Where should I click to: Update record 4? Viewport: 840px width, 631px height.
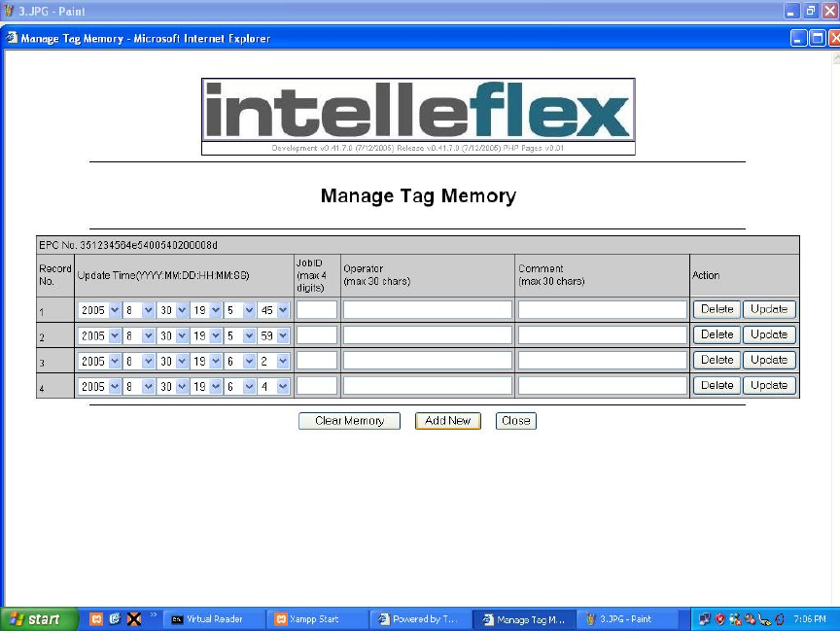(769, 385)
